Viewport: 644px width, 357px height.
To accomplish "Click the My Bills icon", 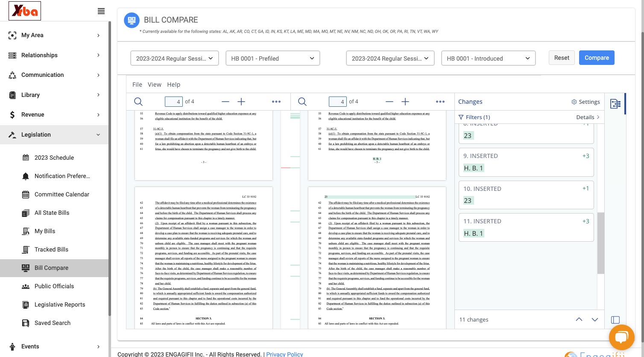I will point(26,231).
